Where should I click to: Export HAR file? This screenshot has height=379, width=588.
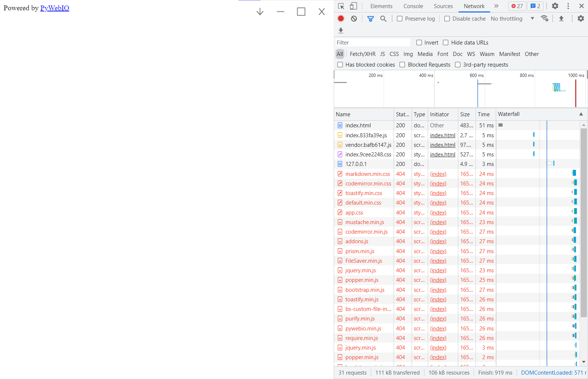pyautogui.click(x=341, y=31)
